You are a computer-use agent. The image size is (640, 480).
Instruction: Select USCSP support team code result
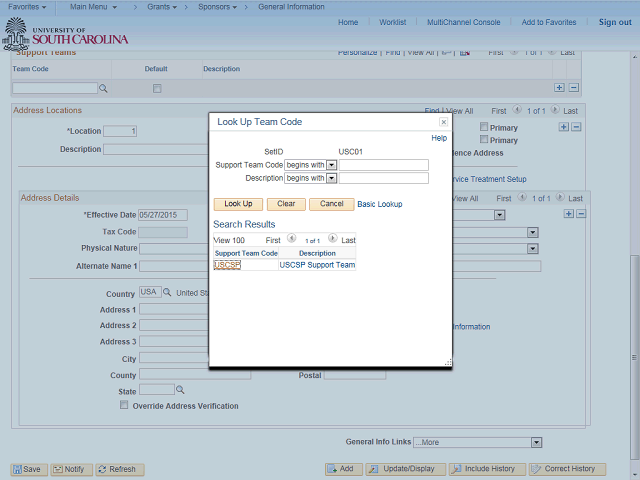227,265
